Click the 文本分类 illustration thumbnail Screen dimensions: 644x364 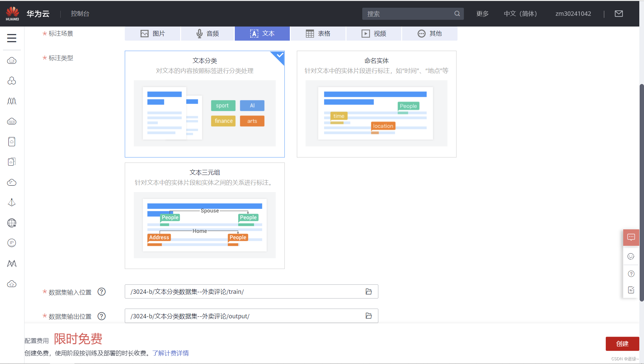pos(205,113)
